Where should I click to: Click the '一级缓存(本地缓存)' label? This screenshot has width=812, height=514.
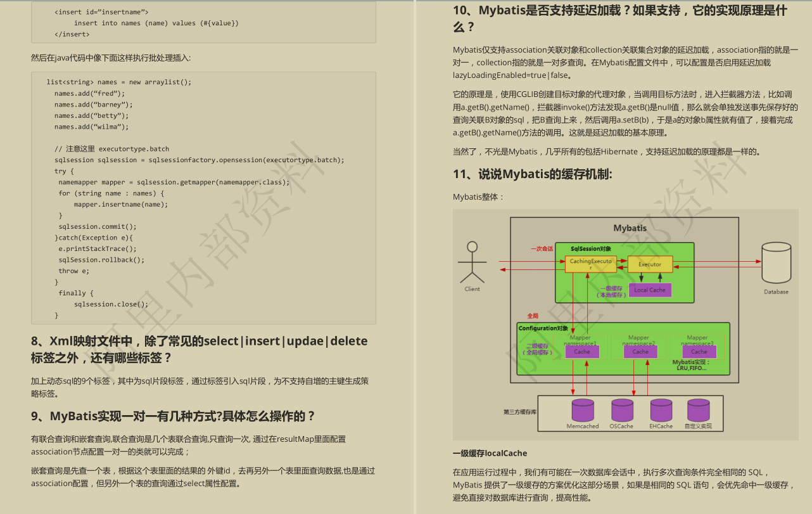tap(612, 290)
